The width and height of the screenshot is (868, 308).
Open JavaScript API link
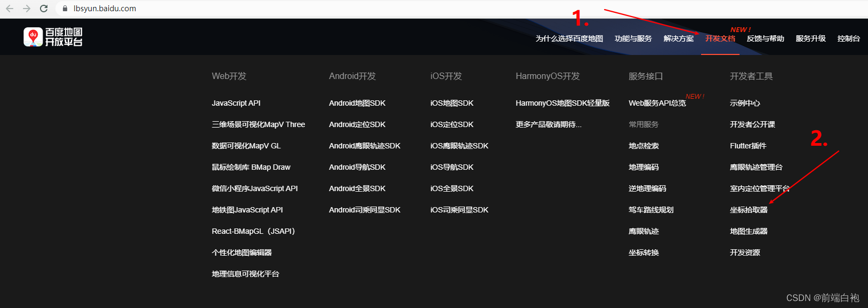click(236, 103)
